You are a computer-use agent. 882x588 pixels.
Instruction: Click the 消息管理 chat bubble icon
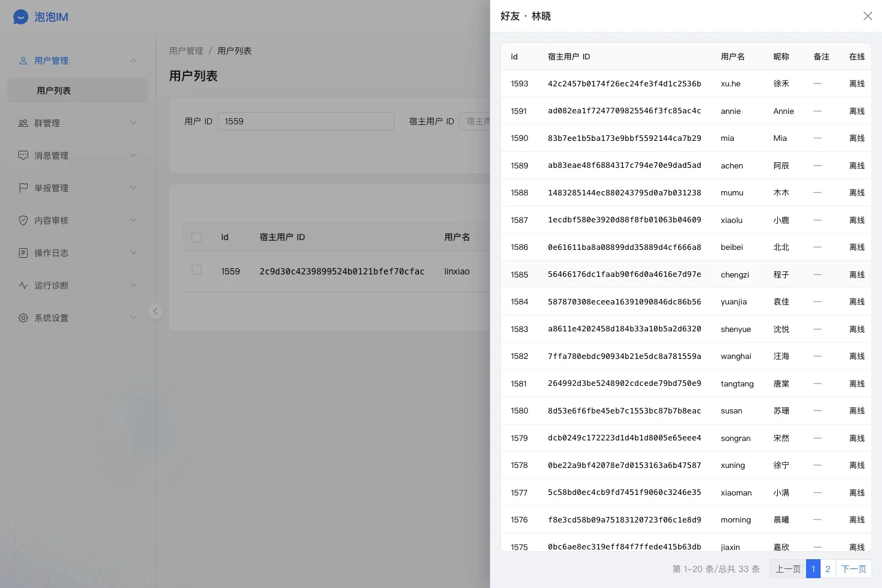coord(23,156)
